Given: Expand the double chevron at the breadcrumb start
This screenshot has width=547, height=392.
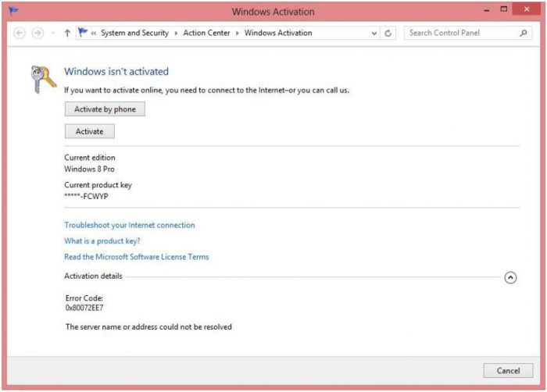Looking at the screenshot, I should point(94,34).
